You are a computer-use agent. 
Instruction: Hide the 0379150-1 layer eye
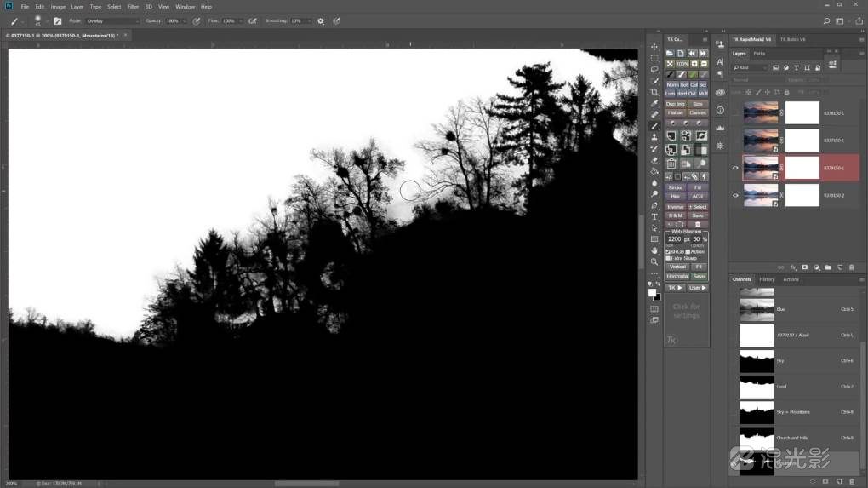(736, 168)
